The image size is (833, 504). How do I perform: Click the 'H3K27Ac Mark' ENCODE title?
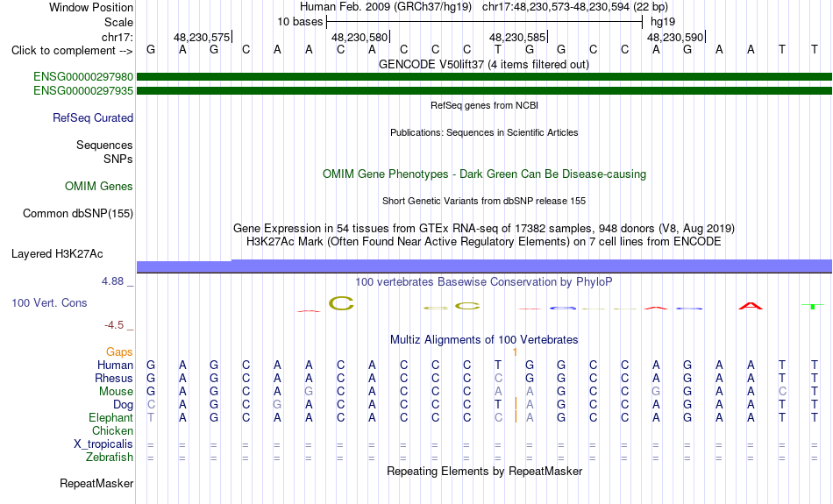click(484, 242)
